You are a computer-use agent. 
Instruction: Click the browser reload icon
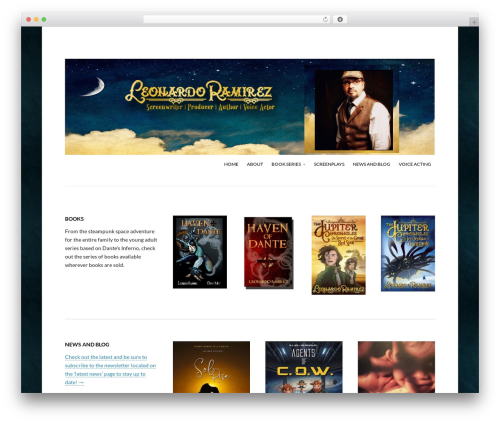(x=325, y=20)
